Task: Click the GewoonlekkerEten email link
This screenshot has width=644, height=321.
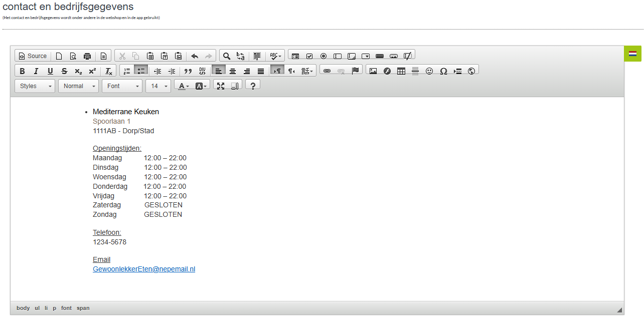Action: pos(144,269)
